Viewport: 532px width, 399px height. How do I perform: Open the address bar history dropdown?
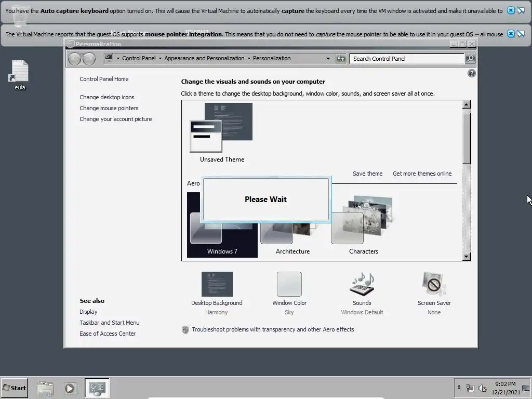[328, 58]
